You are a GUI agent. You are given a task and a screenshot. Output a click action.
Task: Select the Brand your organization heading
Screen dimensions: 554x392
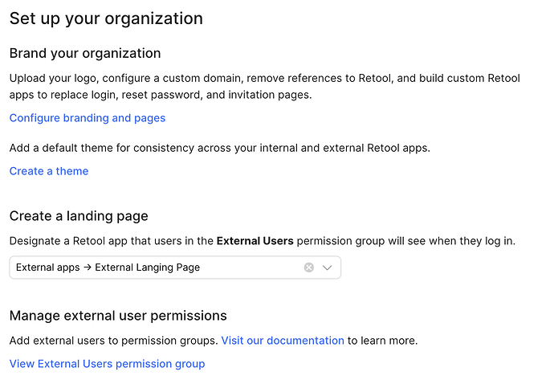tap(85, 53)
